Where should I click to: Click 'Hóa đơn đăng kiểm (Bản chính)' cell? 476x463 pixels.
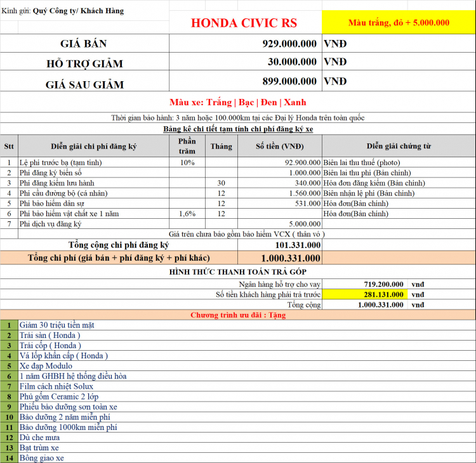click(x=399, y=183)
